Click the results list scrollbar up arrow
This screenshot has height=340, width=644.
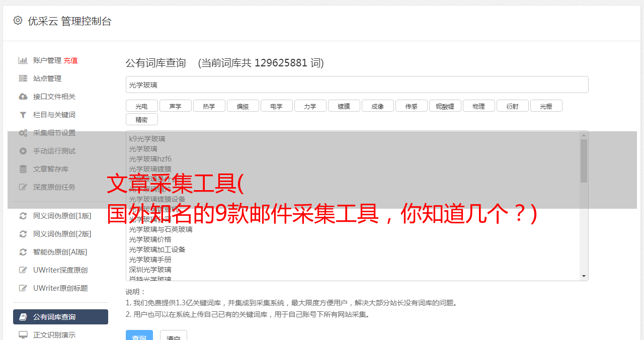click(584, 135)
